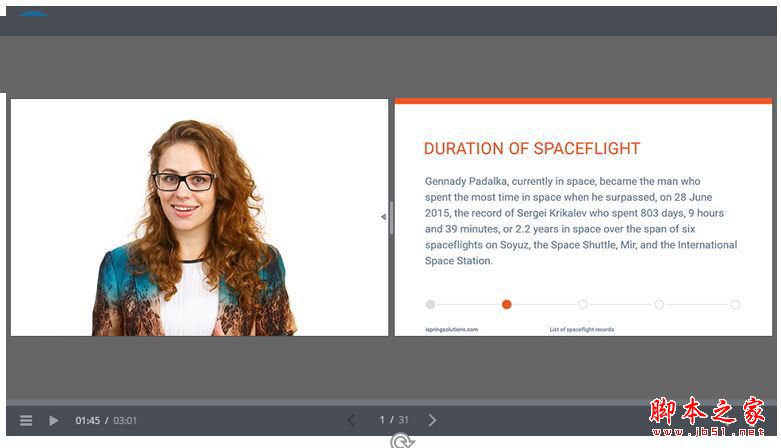
Task: Open the outline menu hamburger icon
Action: 27,421
